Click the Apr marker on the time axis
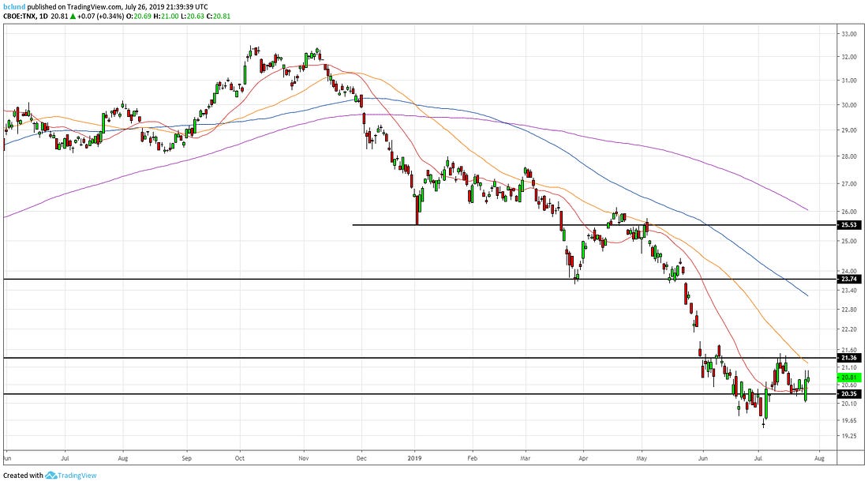 583,457
